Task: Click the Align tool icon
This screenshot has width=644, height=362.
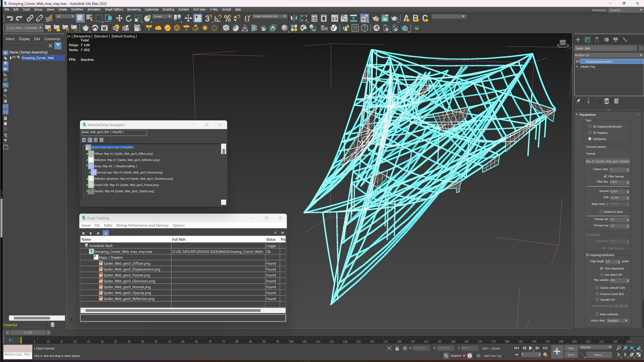Action: tap(304, 18)
